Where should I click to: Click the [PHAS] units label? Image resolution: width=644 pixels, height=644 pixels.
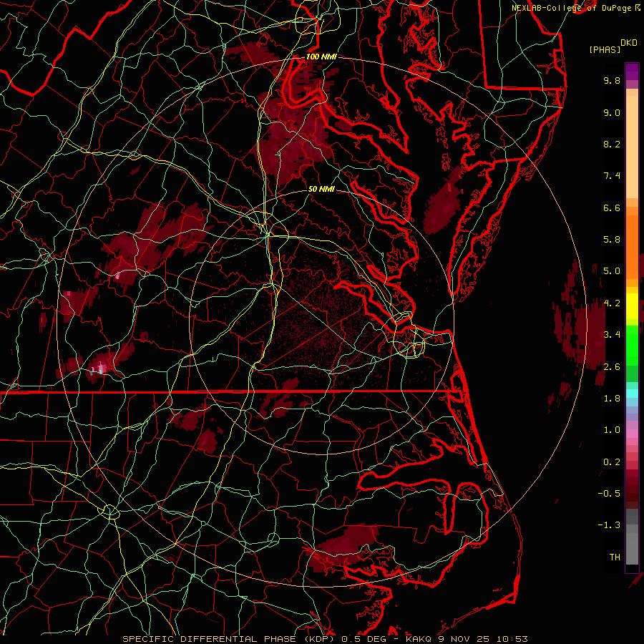point(605,50)
